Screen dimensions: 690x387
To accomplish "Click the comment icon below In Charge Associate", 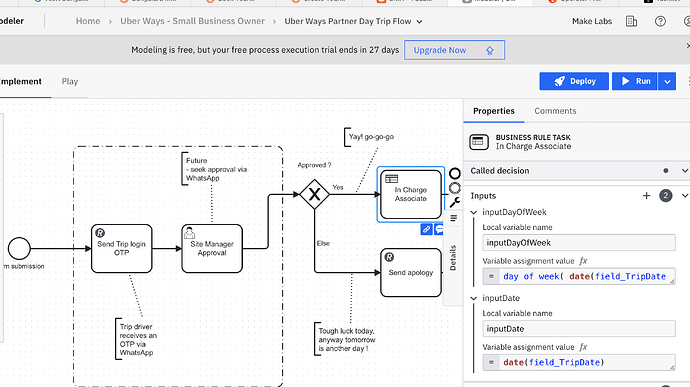I will 439,229.
